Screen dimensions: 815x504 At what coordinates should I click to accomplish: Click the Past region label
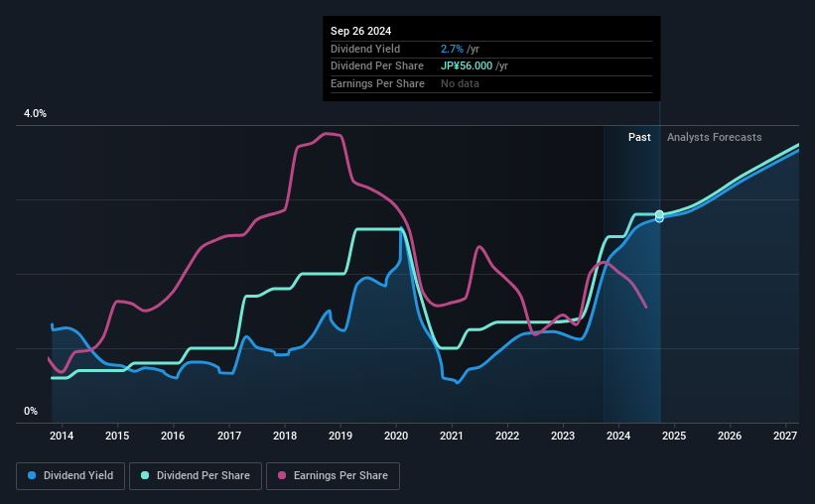tap(639, 137)
